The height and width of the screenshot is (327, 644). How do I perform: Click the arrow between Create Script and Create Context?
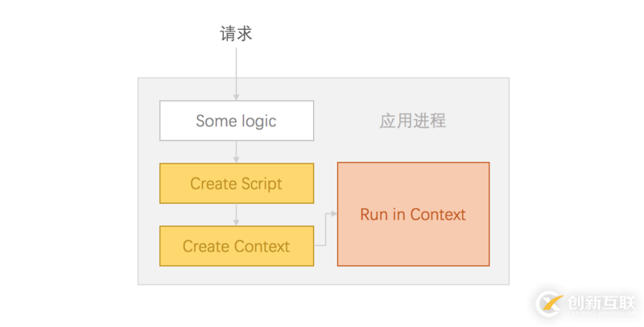pos(237,214)
